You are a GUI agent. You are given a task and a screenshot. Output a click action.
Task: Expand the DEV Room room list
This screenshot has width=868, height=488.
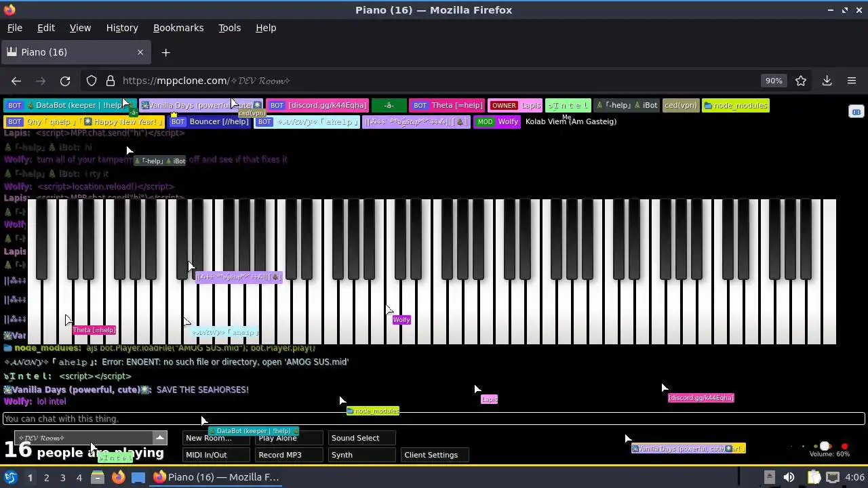point(160,438)
